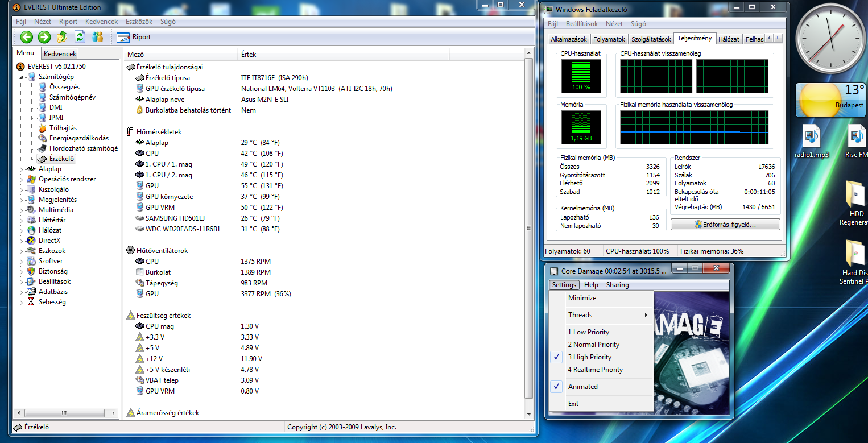Click the VBAT telep battery icon

140,380
